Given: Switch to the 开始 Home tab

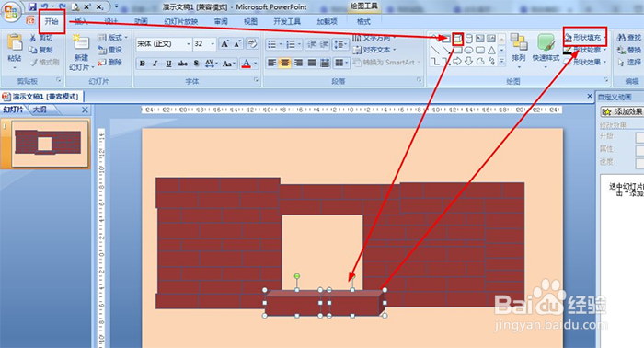Looking at the screenshot, I should [52, 21].
